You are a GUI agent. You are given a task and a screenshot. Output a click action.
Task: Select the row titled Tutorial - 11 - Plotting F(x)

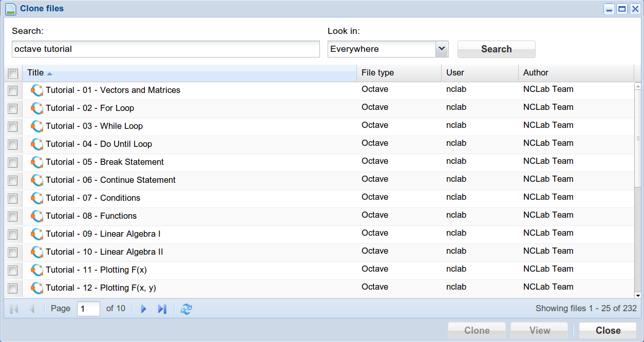click(319, 270)
